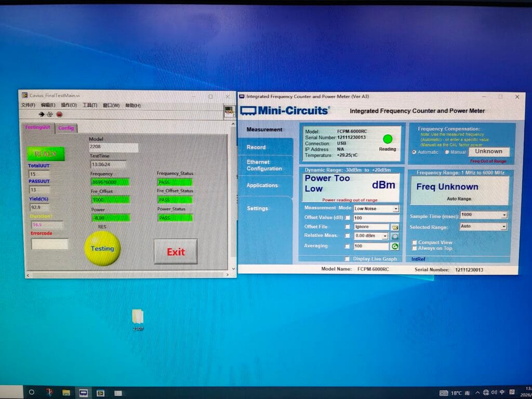Open the Record section in sidebar
Viewport: 532px width, 399px height.
[256, 147]
